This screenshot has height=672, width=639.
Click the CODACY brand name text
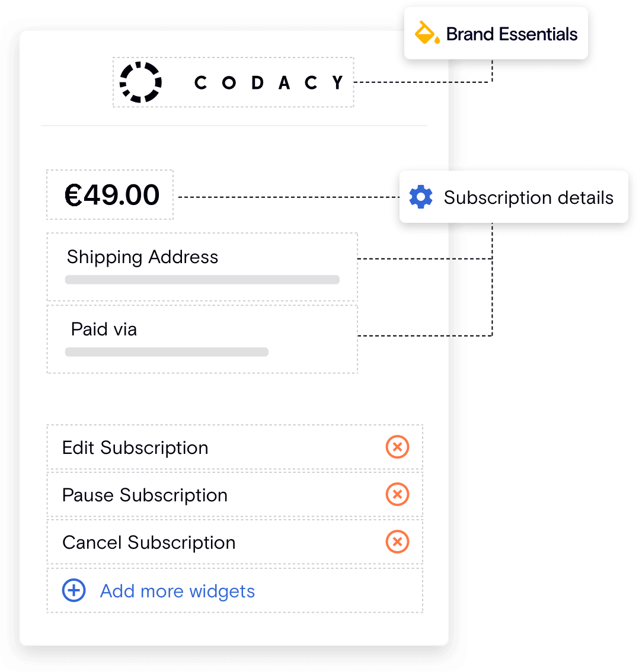coord(269,82)
